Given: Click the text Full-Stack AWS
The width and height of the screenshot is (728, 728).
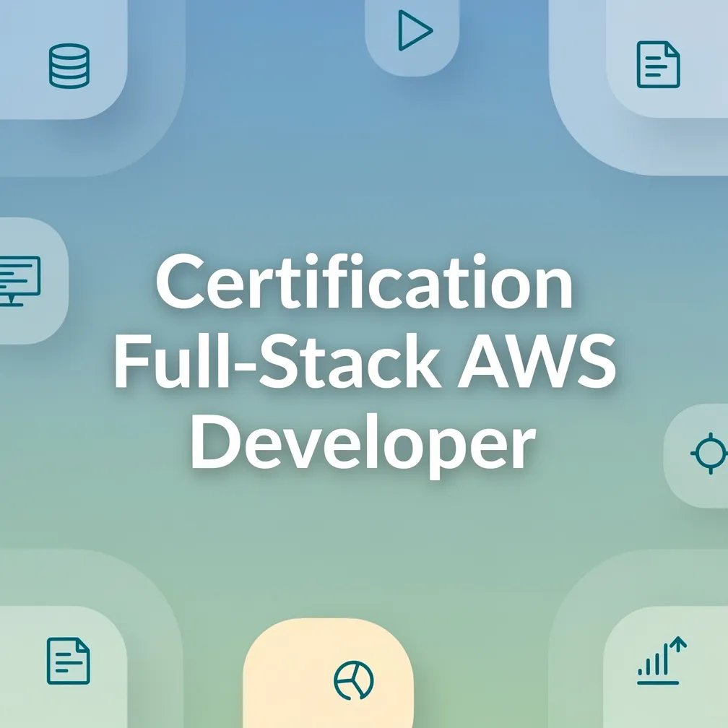Looking at the screenshot, I should tap(365, 361).
